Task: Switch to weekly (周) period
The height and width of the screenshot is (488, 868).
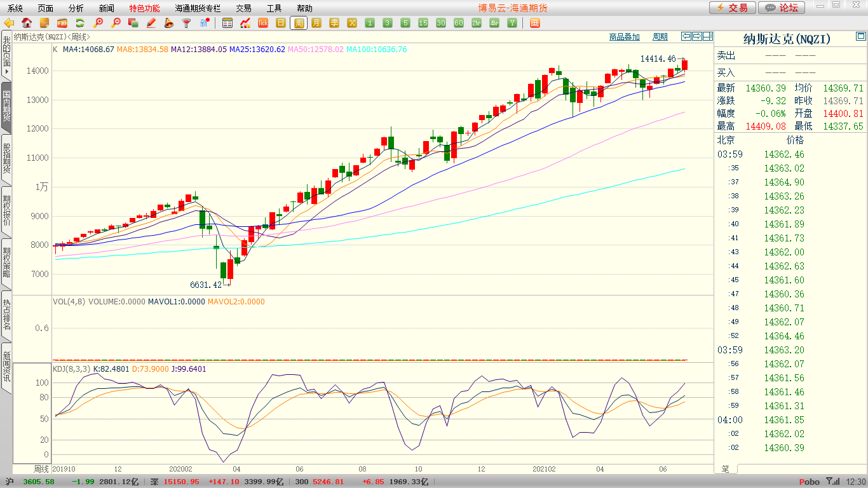Action: click(x=299, y=23)
